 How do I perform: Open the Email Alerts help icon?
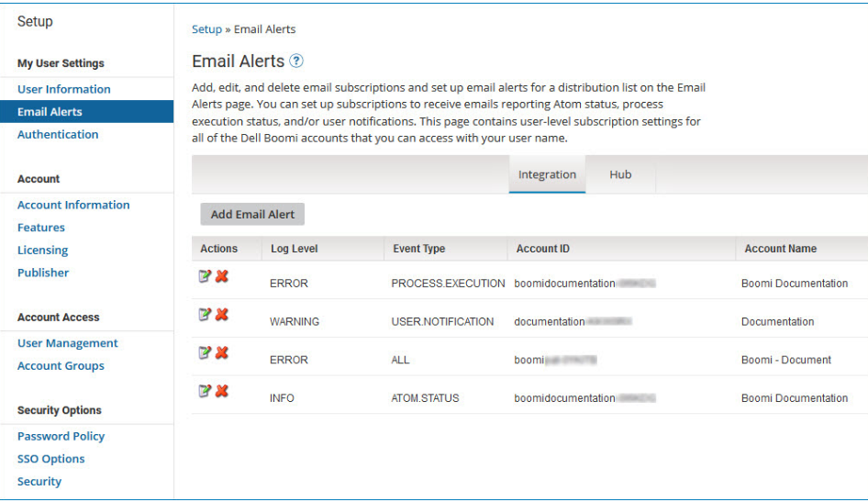[x=296, y=61]
